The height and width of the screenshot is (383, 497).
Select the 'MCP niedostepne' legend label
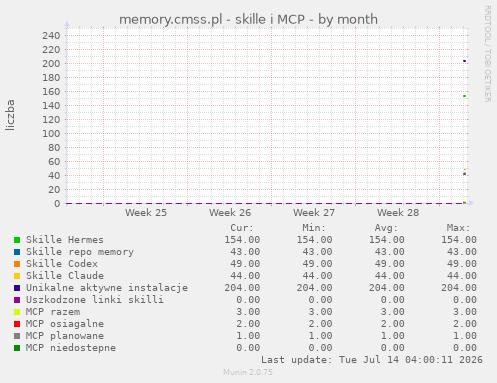click(x=71, y=348)
